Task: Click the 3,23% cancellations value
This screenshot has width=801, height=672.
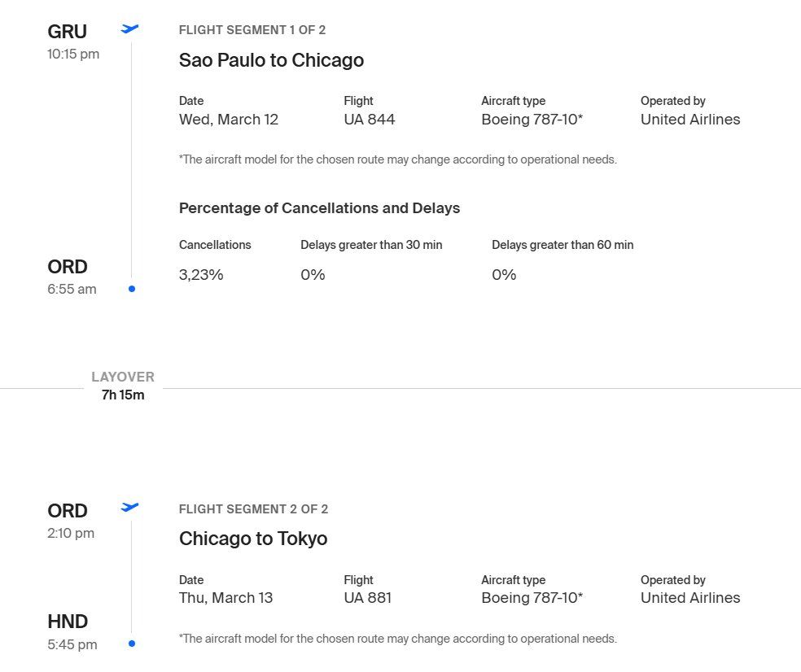Action: (201, 275)
